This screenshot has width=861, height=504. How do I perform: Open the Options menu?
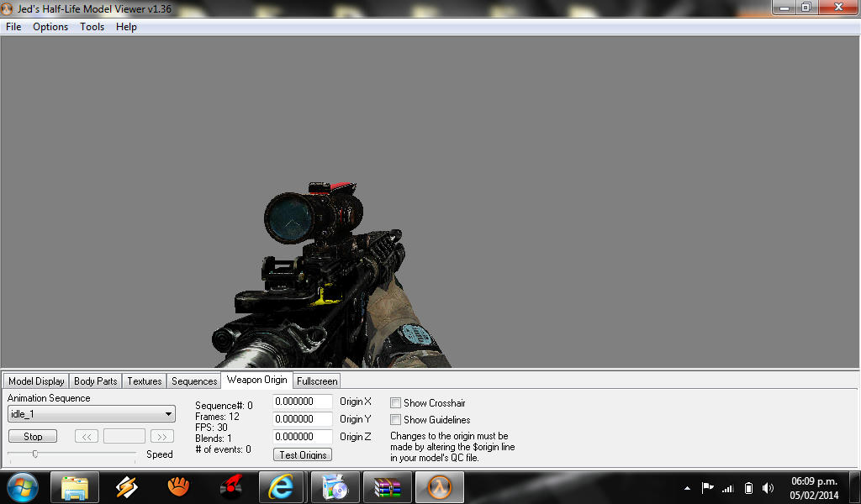click(x=50, y=27)
